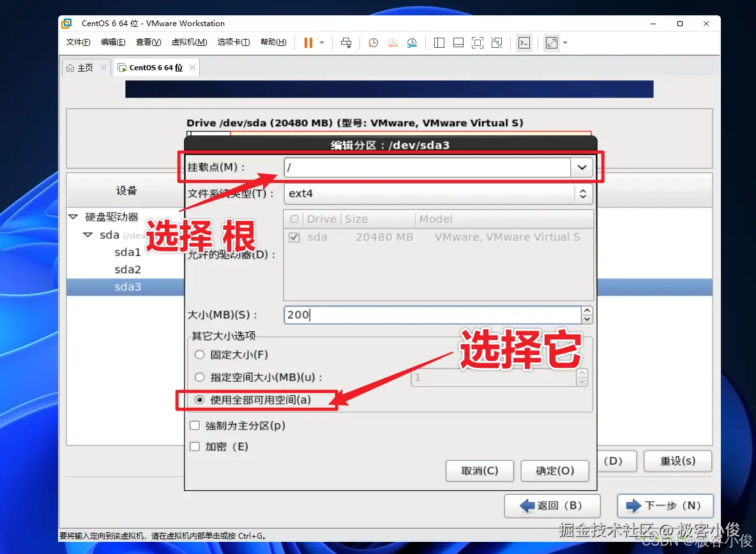The width and height of the screenshot is (756, 554).
Task: Toggle the sidebar library view icon
Action: 439,43
